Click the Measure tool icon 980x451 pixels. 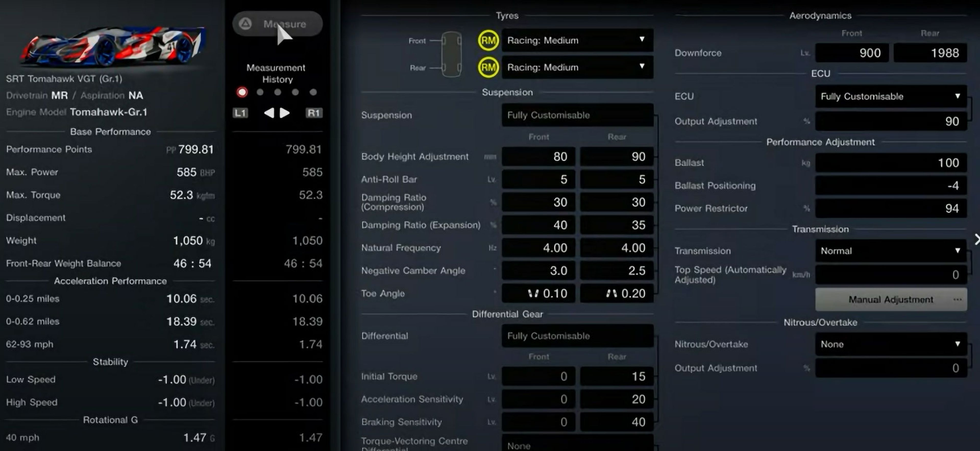coord(245,24)
